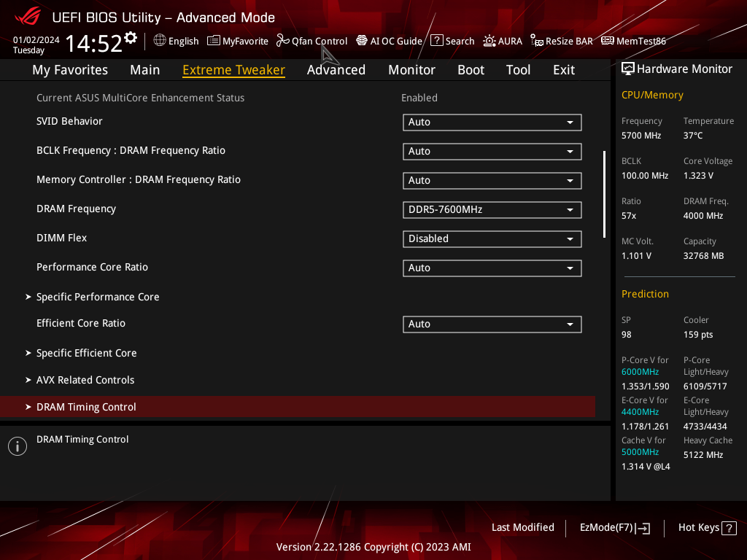Viewport: 747px width, 560px height.
Task: Open Memory Controller DRAM Ratio dropdown
Action: click(492, 181)
